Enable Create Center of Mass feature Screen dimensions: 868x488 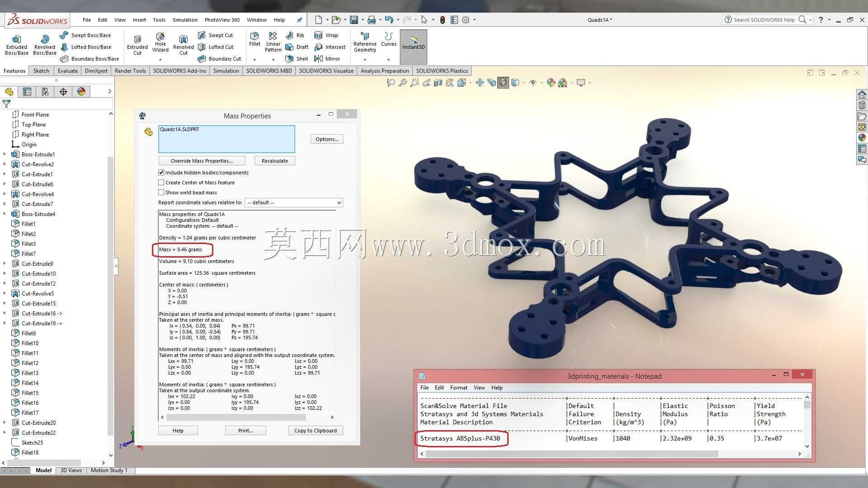click(x=161, y=183)
